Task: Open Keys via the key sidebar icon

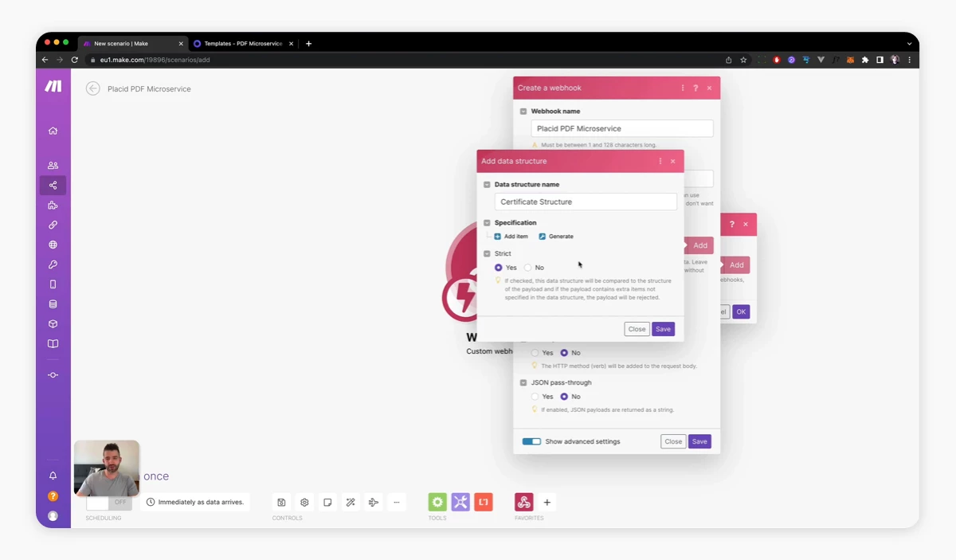Action: [53, 264]
